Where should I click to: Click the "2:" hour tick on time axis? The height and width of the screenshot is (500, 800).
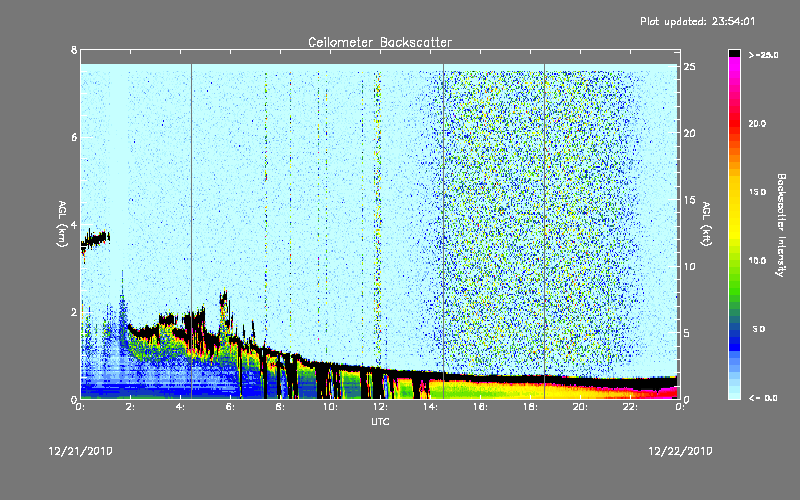click(131, 407)
